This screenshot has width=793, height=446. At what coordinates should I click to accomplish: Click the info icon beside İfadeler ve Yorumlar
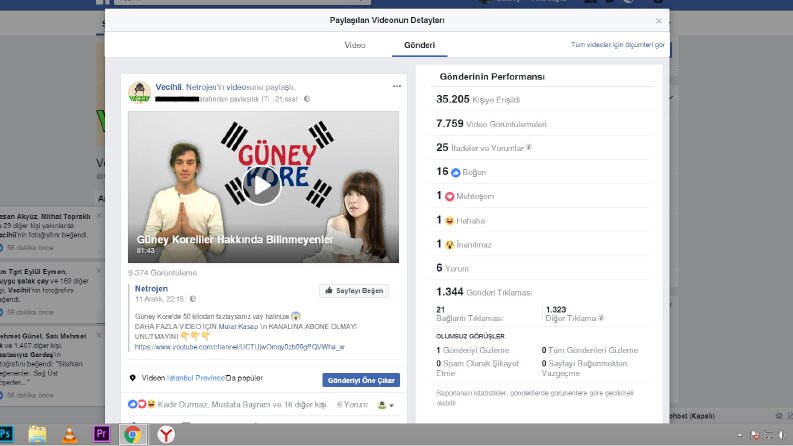coord(528,147)
